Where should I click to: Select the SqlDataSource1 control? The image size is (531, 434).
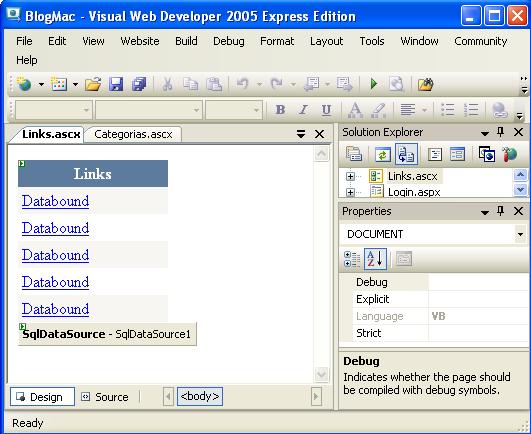107,334
